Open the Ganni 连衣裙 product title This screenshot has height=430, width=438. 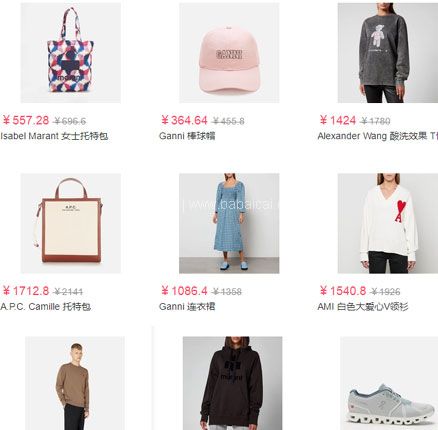(187, 306)
